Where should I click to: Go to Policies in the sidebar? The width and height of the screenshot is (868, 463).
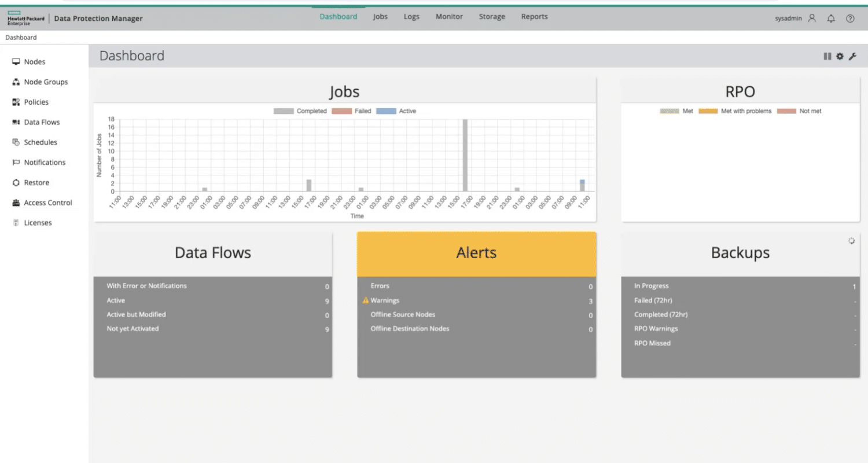(x=36, y=102)
